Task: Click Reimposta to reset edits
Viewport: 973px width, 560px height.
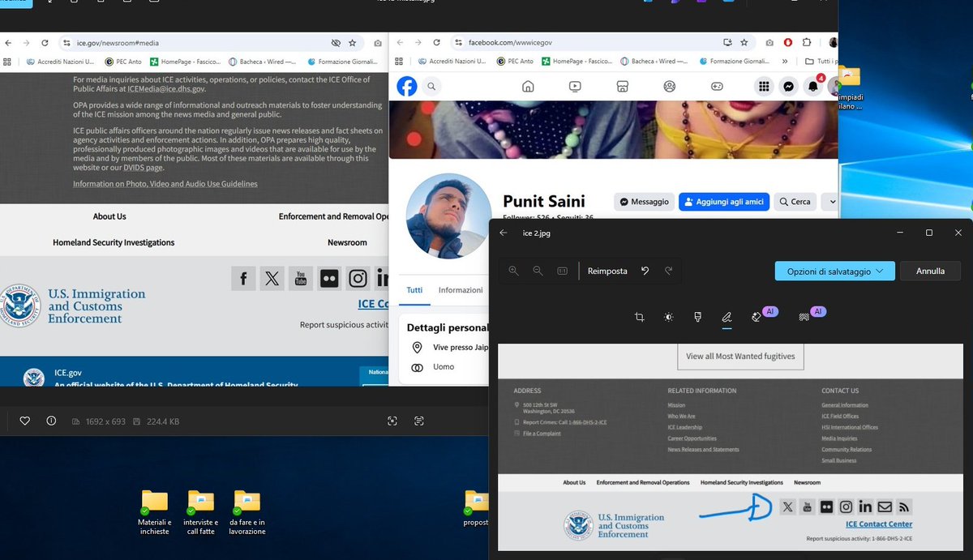Action: (607, 271)
